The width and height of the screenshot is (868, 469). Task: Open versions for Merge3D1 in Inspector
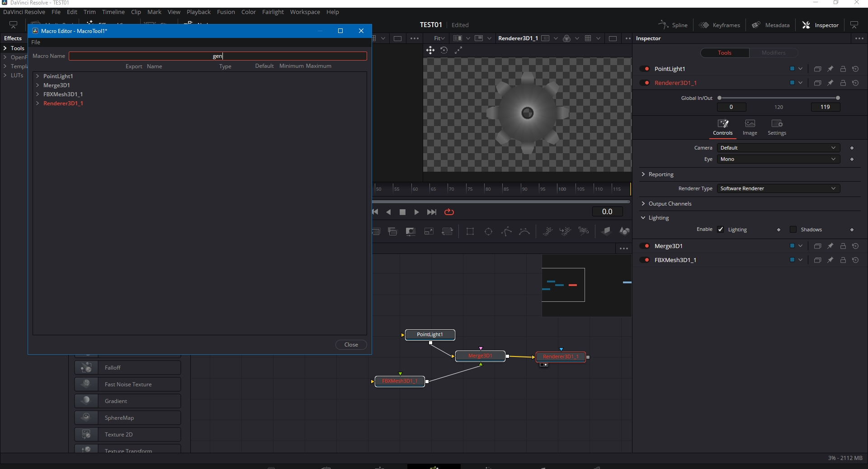[818, 246]
